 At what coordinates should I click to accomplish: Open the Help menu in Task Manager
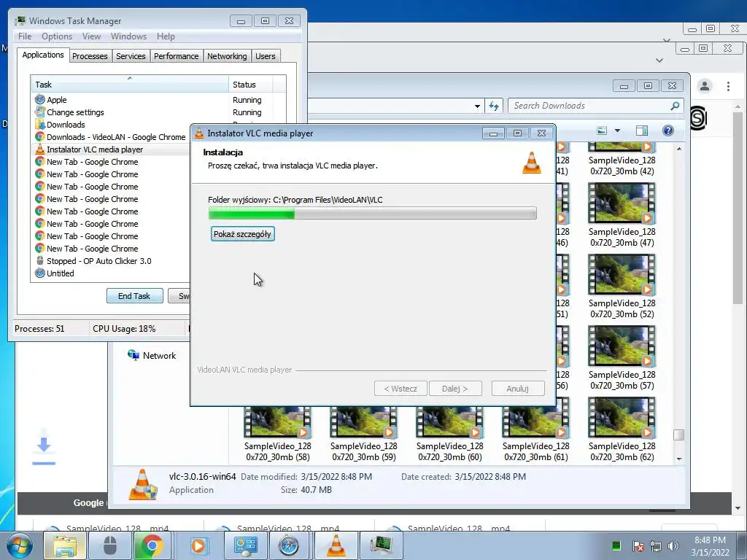tap(166, 36)
